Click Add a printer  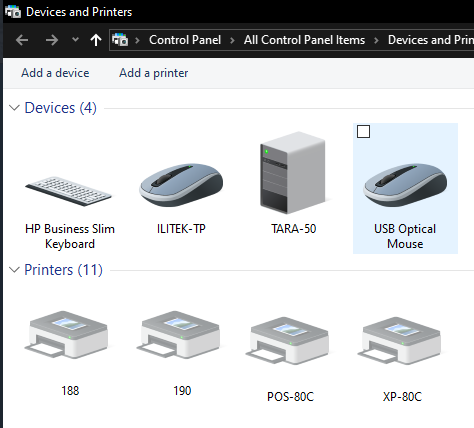154,73
